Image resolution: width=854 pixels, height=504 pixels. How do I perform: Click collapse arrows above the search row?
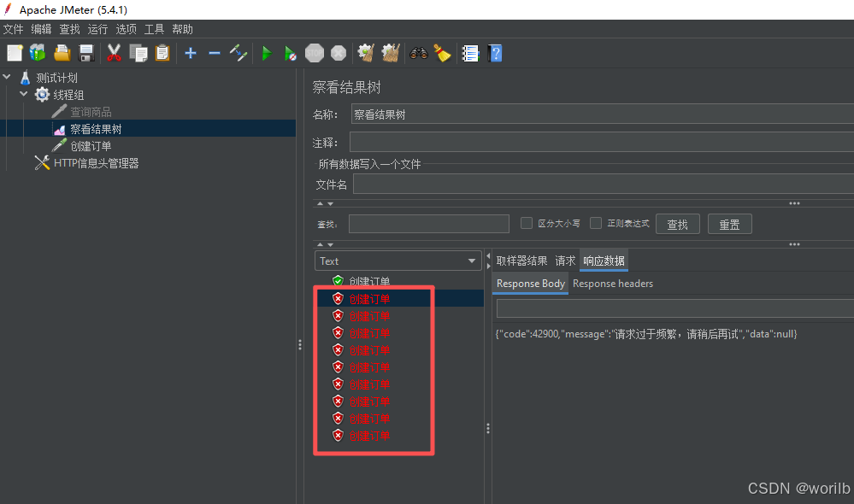click(325, 203)
